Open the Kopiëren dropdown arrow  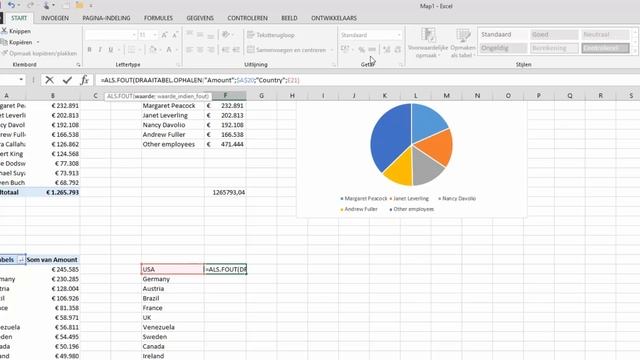(38, 42)
